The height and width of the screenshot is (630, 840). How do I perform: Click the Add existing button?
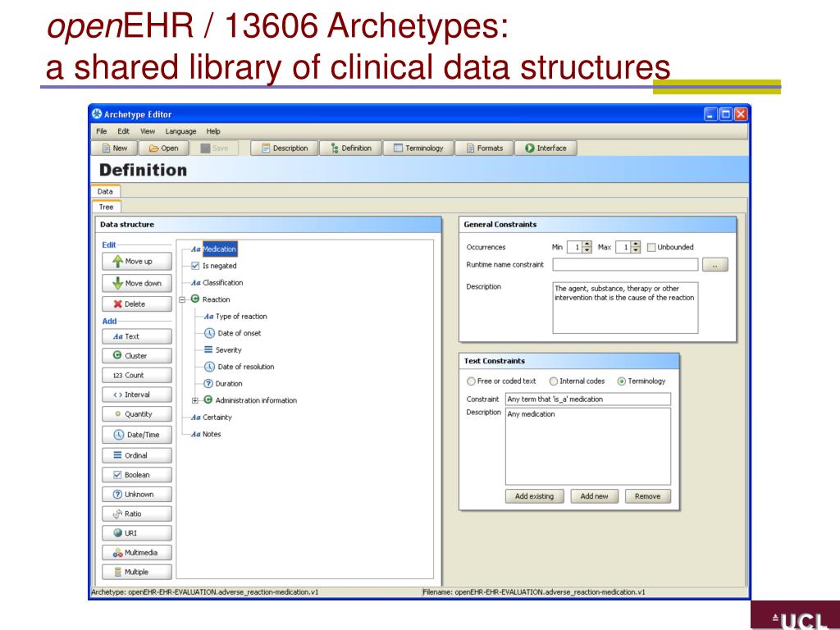click(x=534, y=496)
